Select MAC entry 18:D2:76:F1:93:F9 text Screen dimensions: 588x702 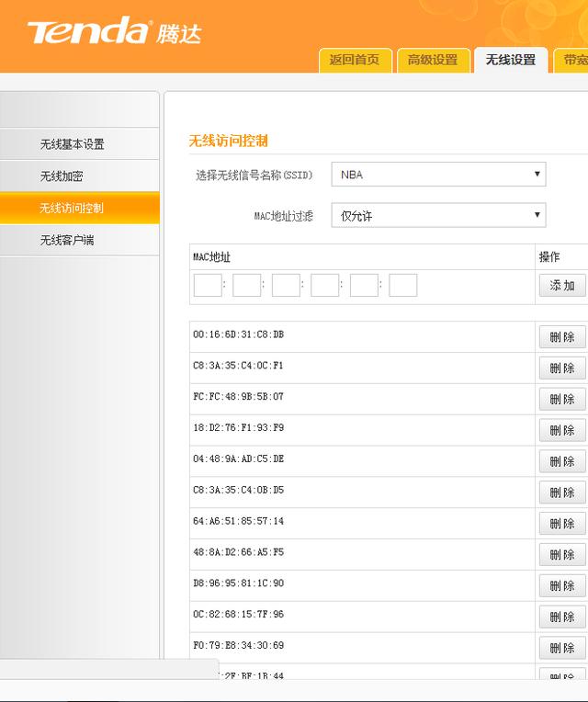[x=239, y=427]
